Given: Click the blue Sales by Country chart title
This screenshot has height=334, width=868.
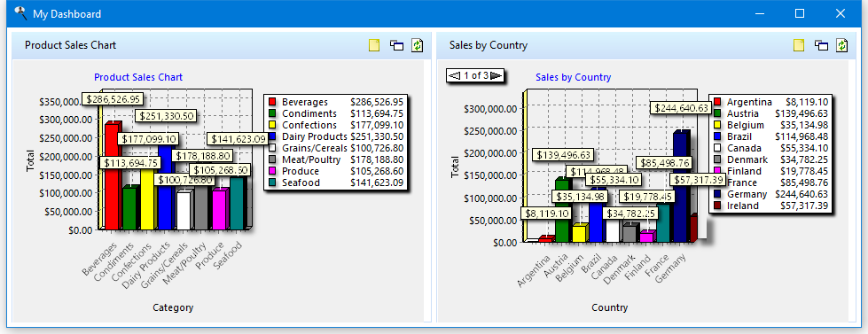Looking at the screenshot, I should 574,77.
